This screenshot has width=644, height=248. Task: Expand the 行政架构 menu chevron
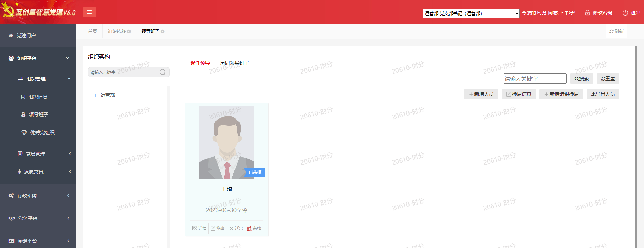pyautogui.click(x=68, y=196)
